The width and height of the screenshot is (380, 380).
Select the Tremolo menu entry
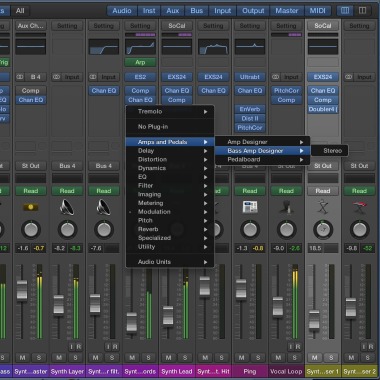[170, 111]
